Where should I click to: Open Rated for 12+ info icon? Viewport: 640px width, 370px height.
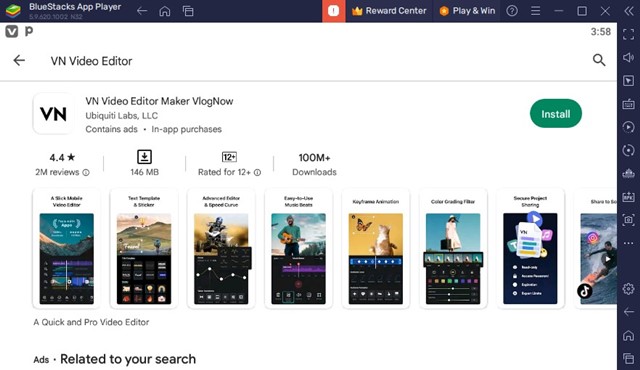258,173
